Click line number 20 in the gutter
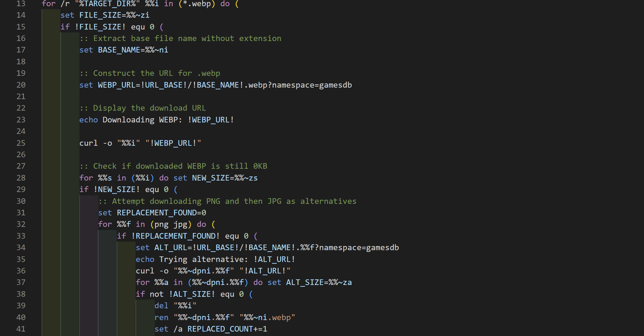Viewport: 644px width, 336px height. click(21, 85)
